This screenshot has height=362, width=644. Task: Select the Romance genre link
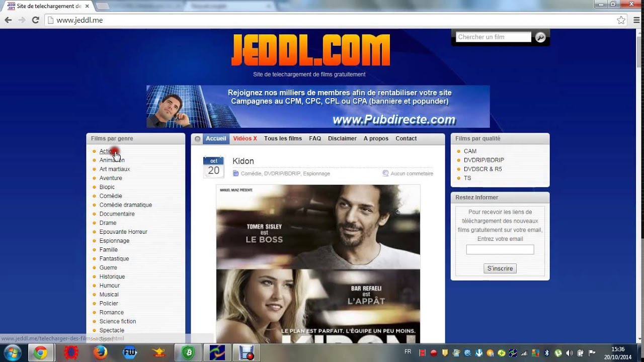[112, 313]
